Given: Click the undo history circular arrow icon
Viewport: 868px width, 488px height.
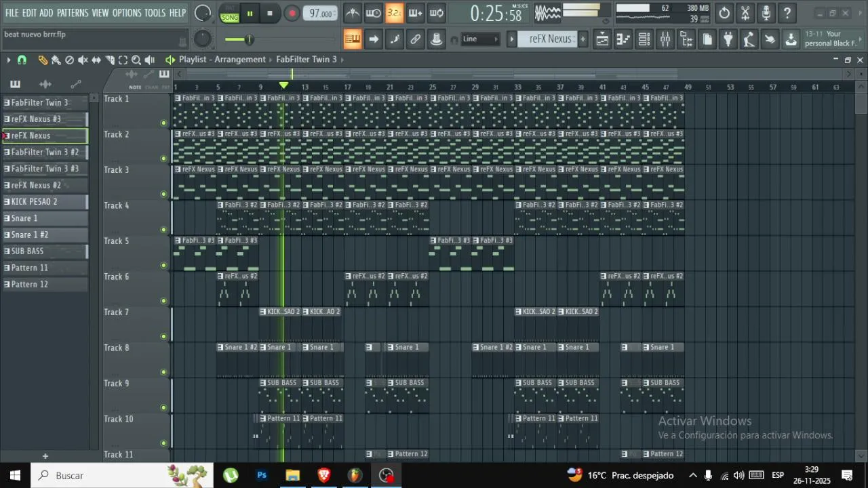Looking at the screenshot, I should pyautogui.click(x=724, y=13).
